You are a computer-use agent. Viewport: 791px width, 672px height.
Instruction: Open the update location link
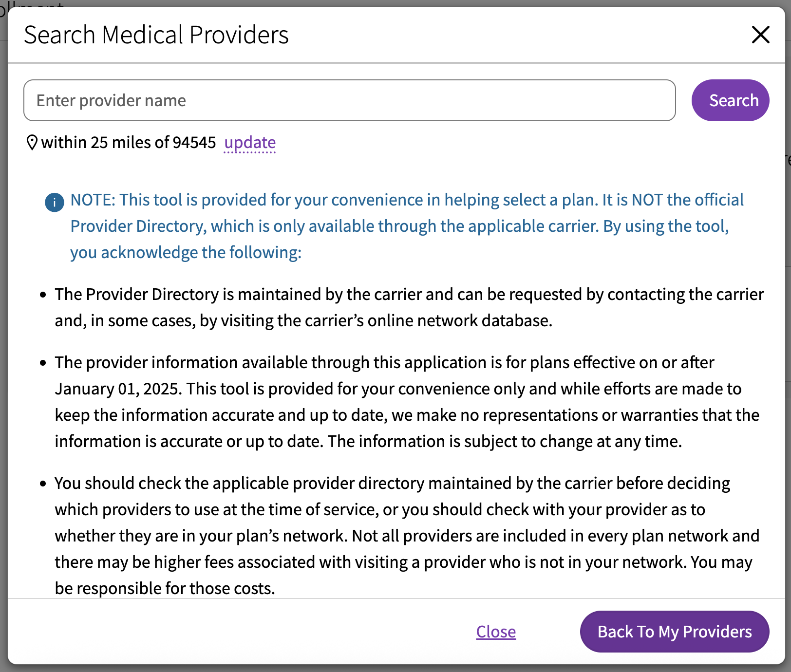[x=250, y=143]
